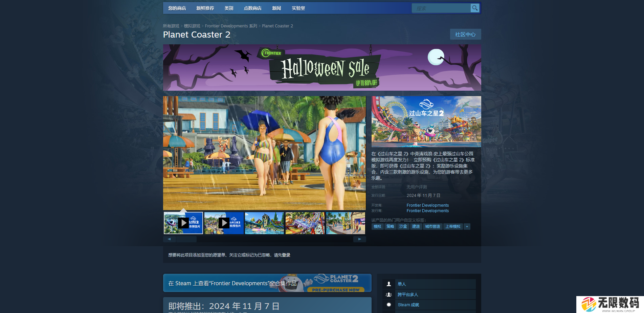Viewport: 644px width, 313px height.
Task: Play the first trailer thumbnail
Action: pos(183,223)
